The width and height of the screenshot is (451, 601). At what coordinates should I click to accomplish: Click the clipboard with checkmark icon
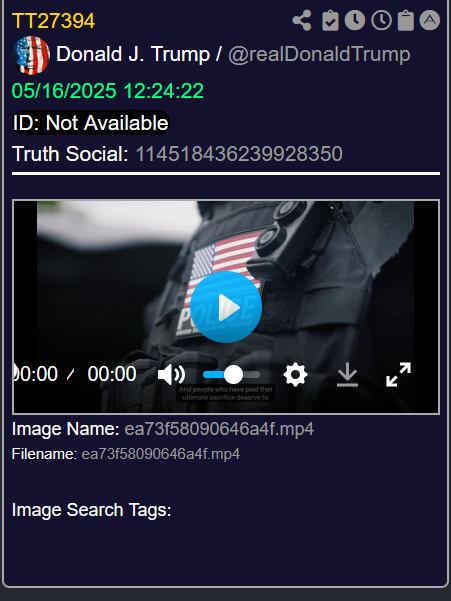point(330,20)
